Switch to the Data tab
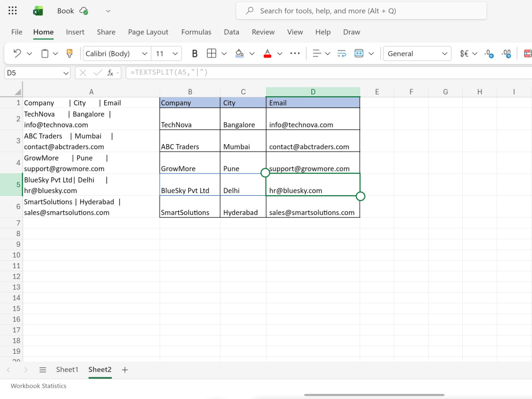Viewport: 532px width, 399px height. coord(231,32)
